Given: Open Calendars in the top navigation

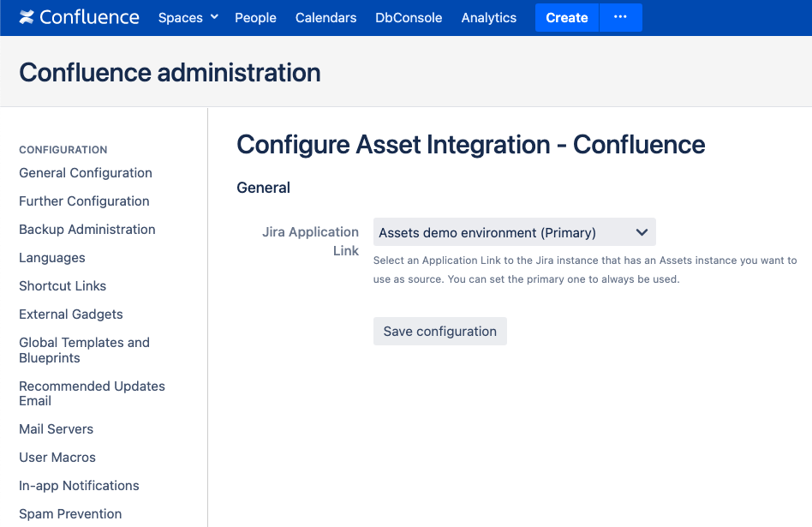Looking at the screenshot, I should click(325, 17).
